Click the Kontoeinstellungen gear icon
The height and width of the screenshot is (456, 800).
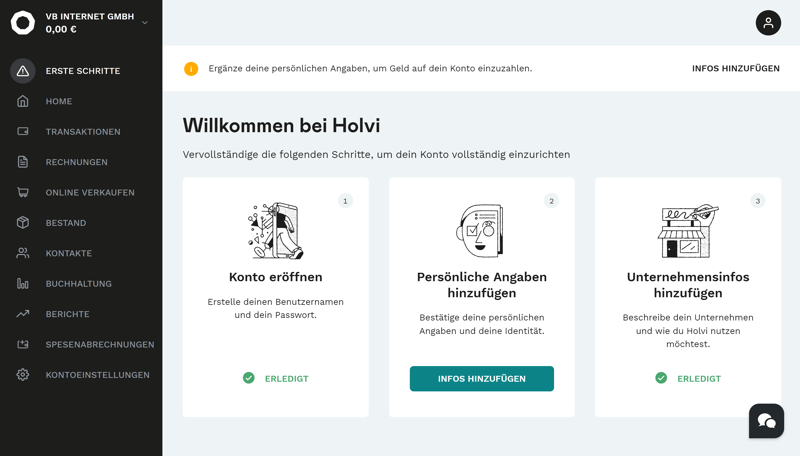click(x=23, y=375)
